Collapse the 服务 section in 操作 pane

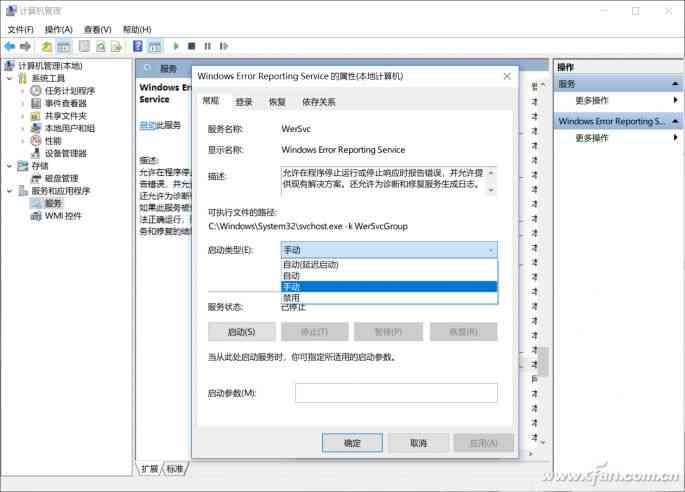pyautogui.click(x=675, y=83)
